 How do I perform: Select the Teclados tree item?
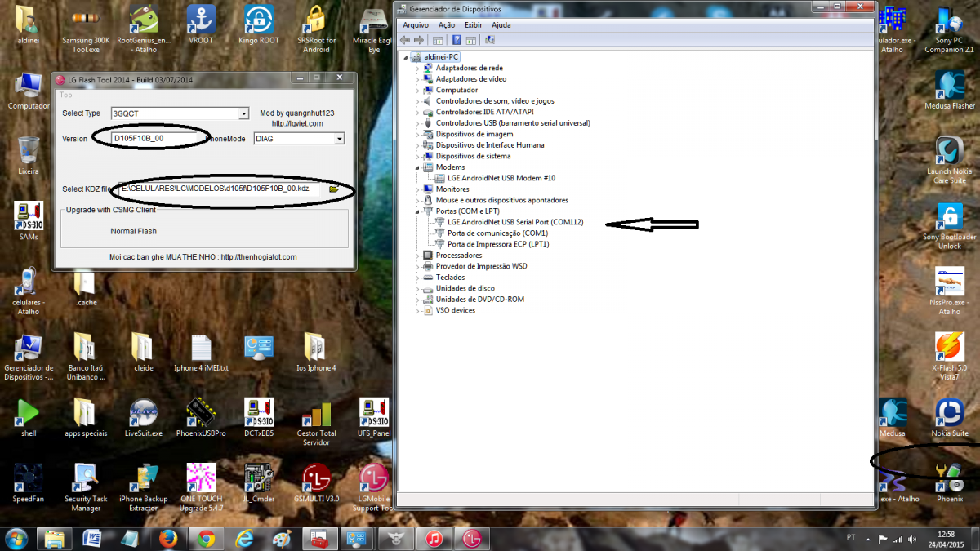coord(450,278)
